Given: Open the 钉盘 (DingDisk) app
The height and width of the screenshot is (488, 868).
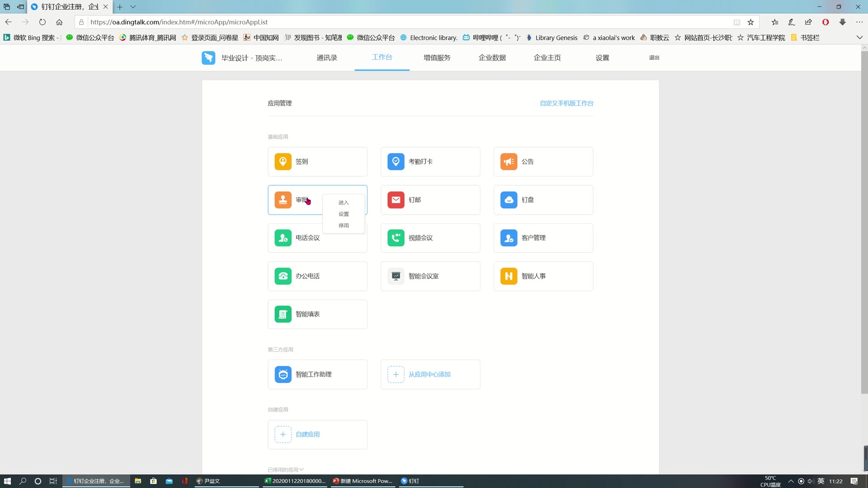Looking at the screenshot, I should pyautogui.click(x=543, y=200).
